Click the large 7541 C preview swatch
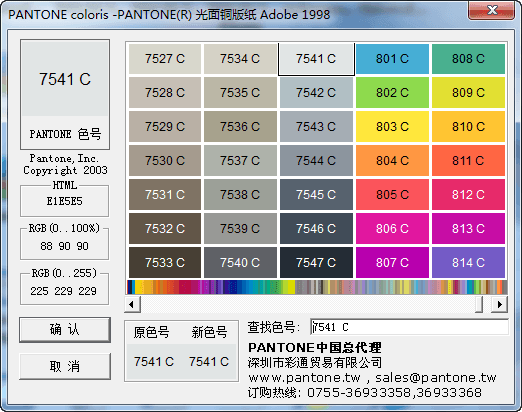Screen dimensions: 522x412 click(65, 79)
